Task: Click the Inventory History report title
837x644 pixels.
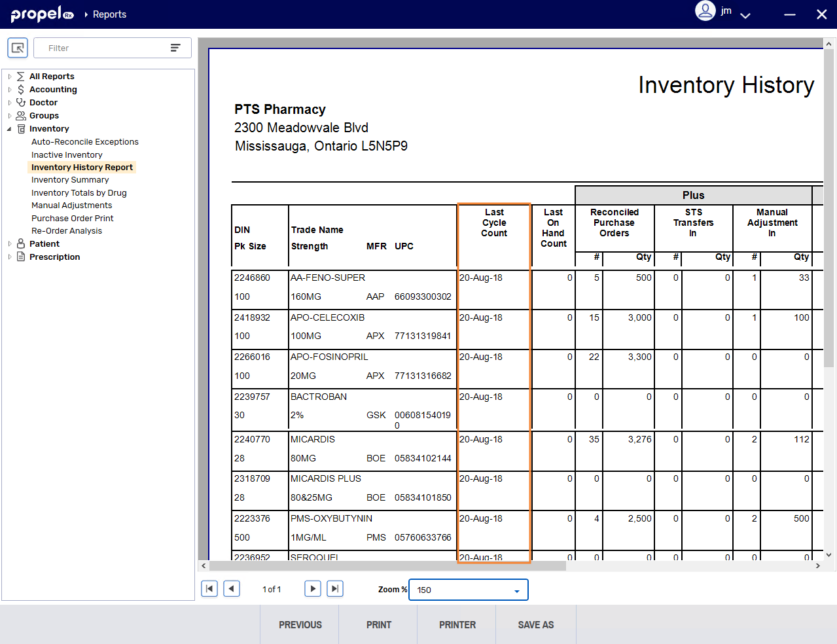Action: (726, 85)
